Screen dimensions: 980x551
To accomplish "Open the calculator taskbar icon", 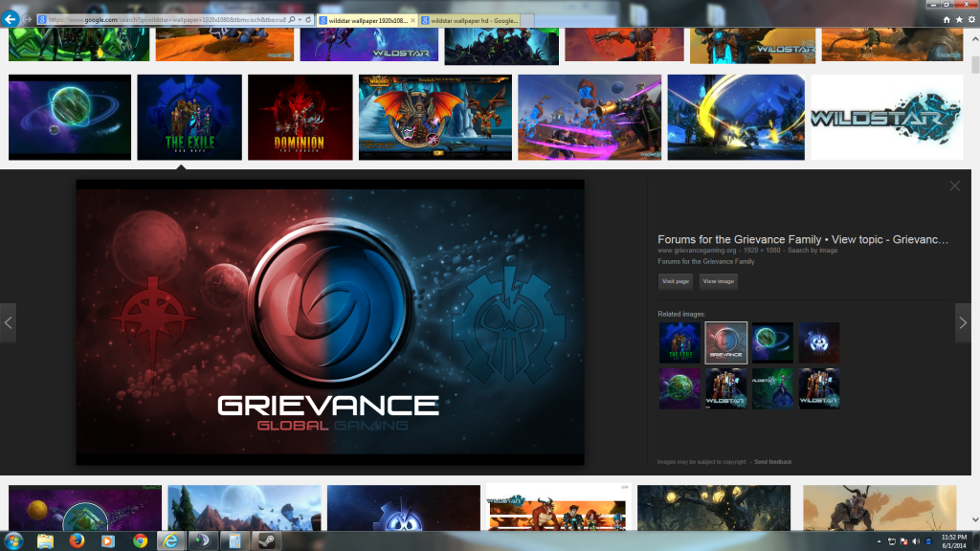I will coord(234,541).
